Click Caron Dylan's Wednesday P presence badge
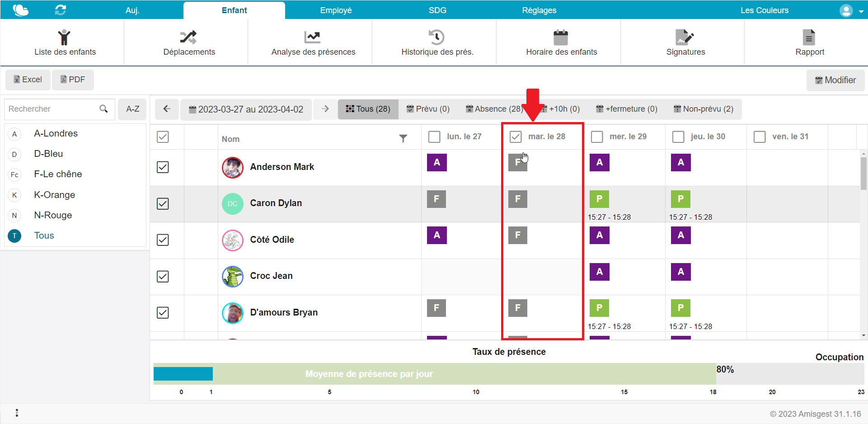 point(599,199)
